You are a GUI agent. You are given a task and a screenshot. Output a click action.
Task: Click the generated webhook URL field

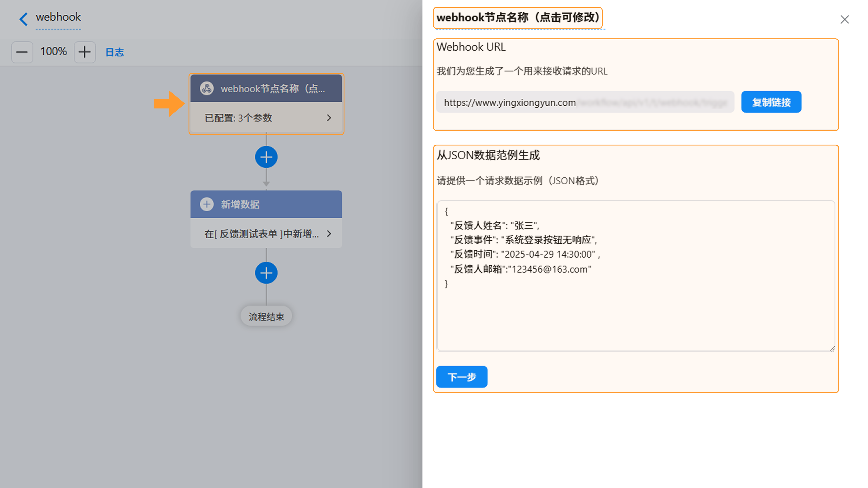[x=585, y=102]
